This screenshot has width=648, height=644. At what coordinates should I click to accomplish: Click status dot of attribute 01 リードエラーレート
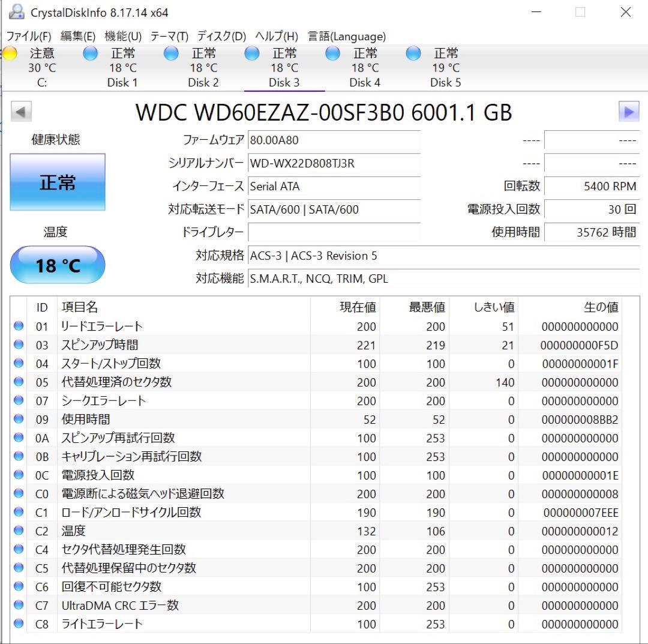point(19,326)
